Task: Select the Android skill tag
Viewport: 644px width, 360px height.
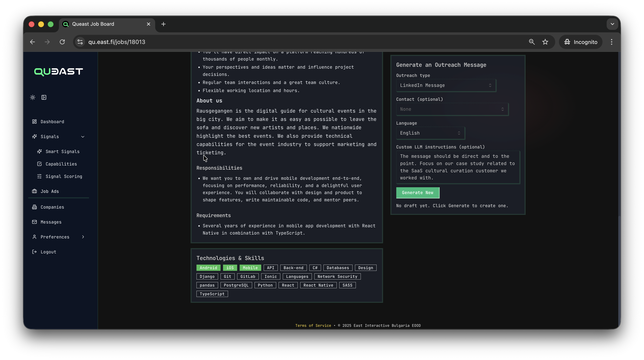Action: coord(208,268)
